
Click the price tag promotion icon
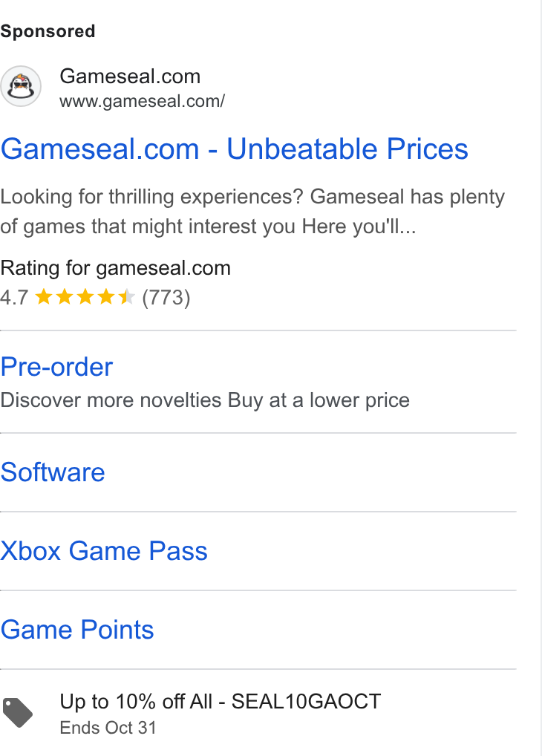(x=18, y=712)
